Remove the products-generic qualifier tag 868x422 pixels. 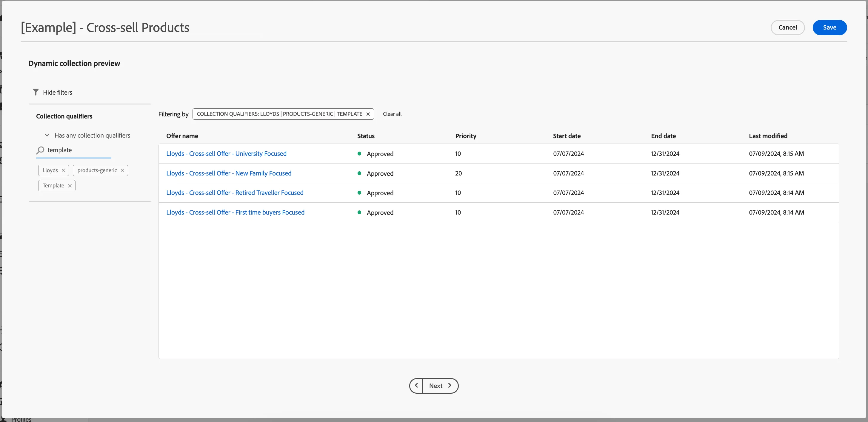[x=122, y=170]
